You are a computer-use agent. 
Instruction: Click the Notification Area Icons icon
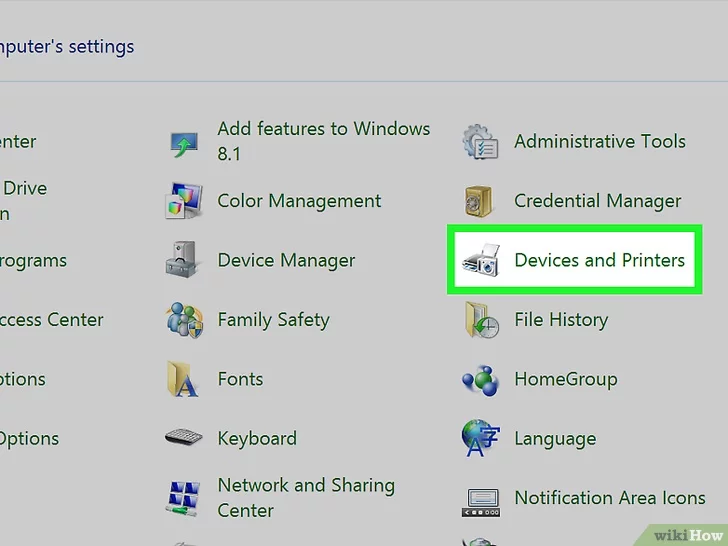pos(480,499)
